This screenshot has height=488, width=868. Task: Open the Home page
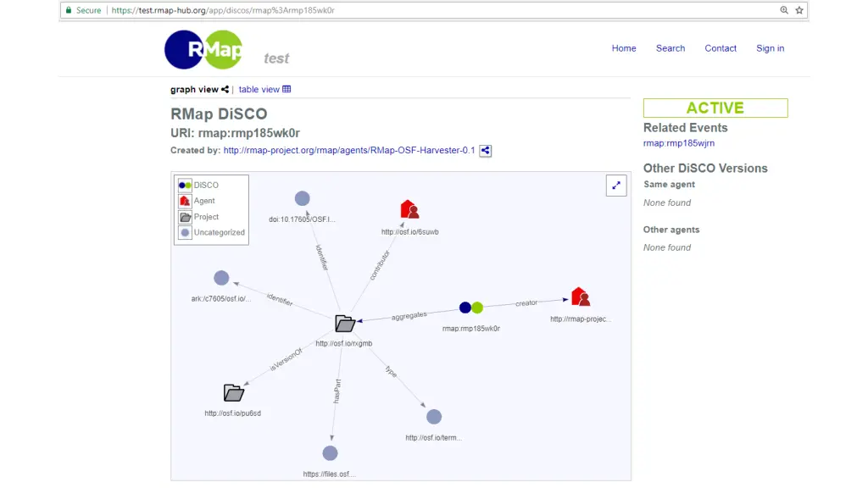pyautogui.click(x=624, y=48)
